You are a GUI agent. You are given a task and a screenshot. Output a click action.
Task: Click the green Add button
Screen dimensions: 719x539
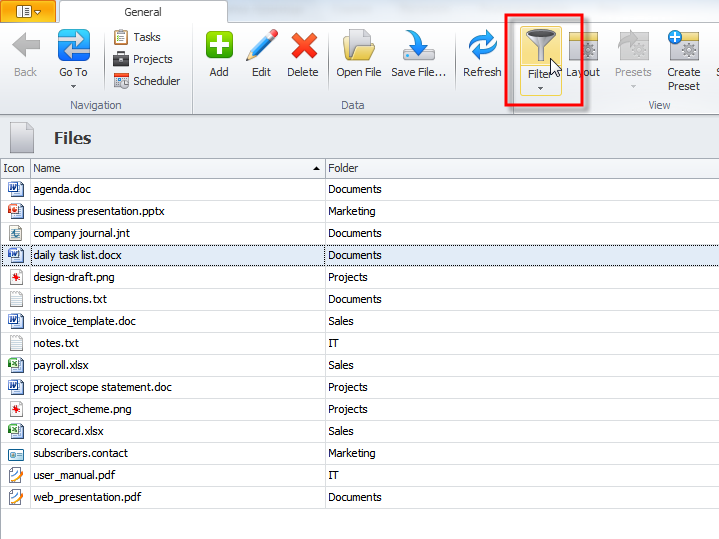click(219, 47)
